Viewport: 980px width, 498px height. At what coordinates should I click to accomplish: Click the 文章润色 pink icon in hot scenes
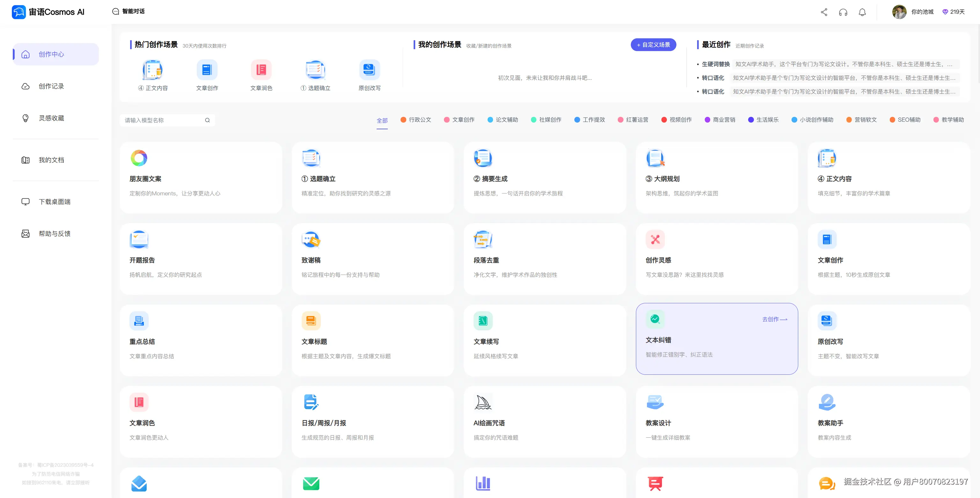click(x=261, y=70)
